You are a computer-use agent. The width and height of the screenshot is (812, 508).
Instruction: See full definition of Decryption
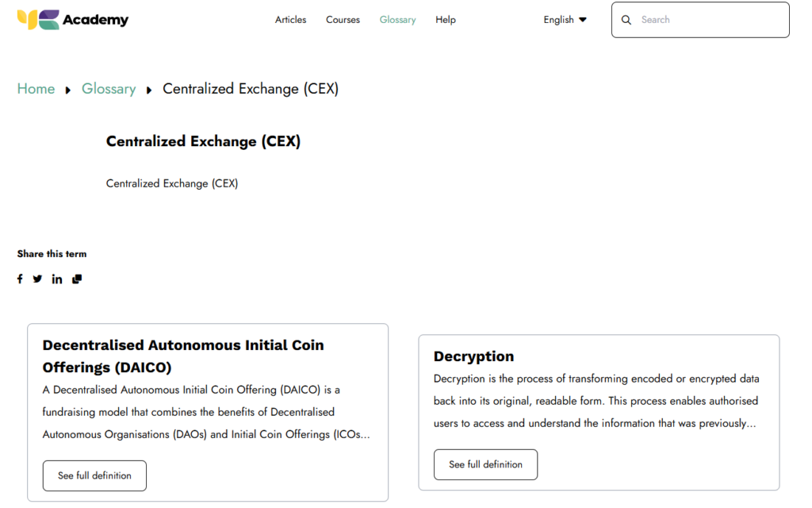486,464
